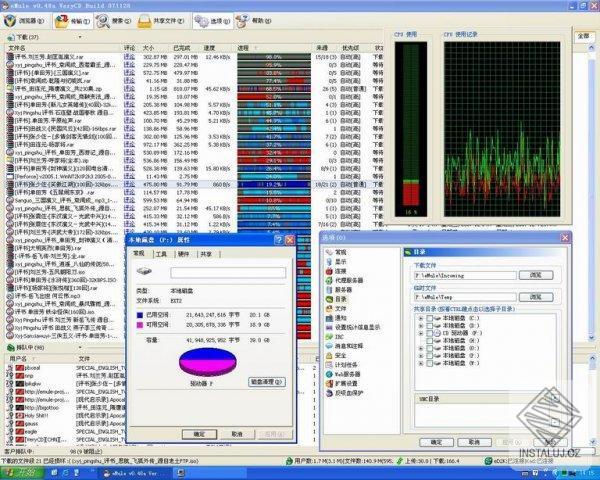The height and width of the screenshot is (480, 600).
Task: Select 显示 display in options sidebar
Action: [x=336, y=261]
